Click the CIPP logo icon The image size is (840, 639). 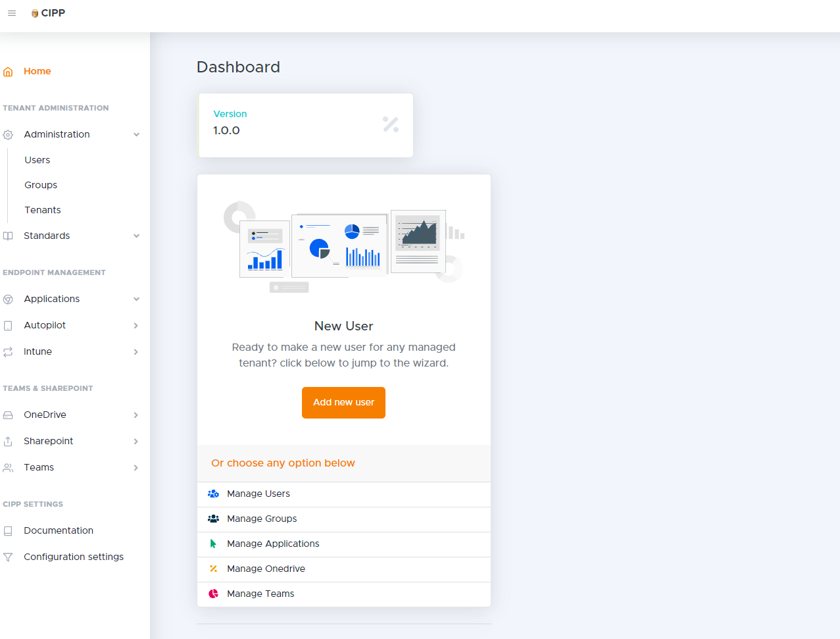pyautogui.click(x=35, y=13)
